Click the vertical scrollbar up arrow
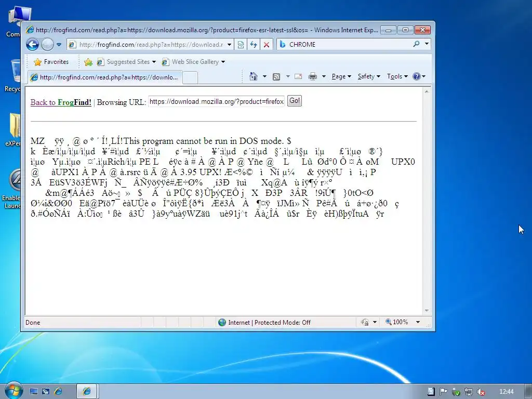This screenshot has width=532, height=399. (427, 91)
